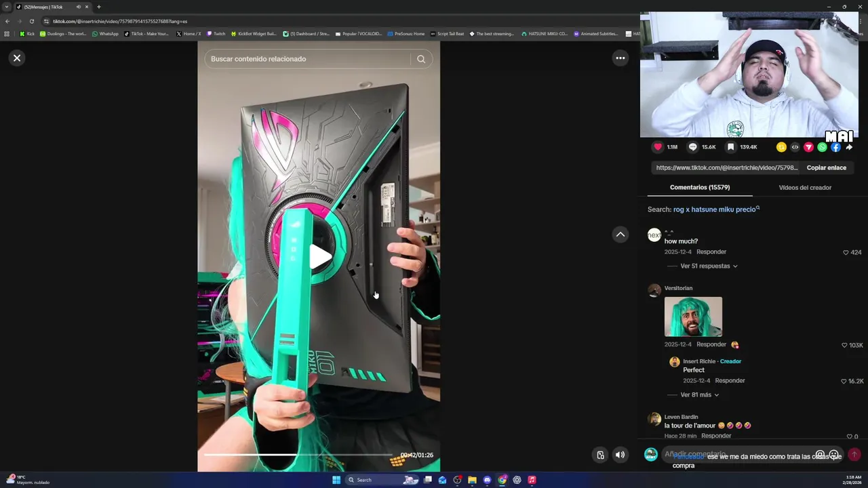Reply to the 'la tour de l'amour' comment
Screen dimensions: 868x488
(716, 436)
